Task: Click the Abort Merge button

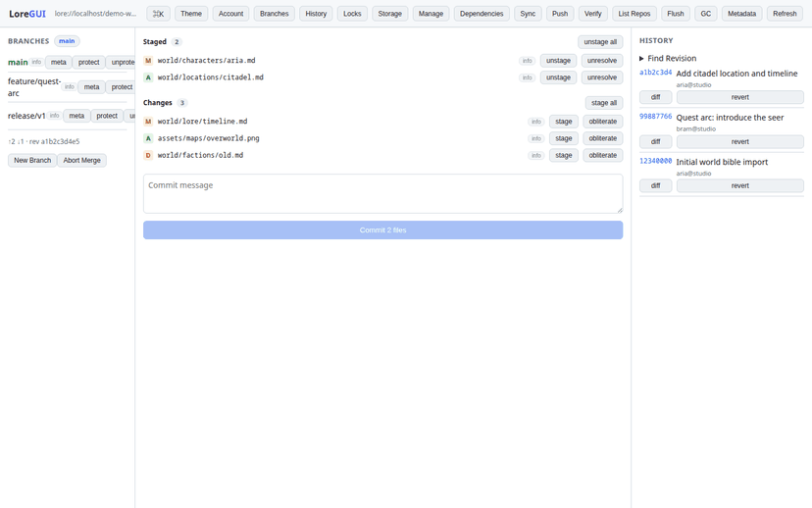Action: coord(81,161)
